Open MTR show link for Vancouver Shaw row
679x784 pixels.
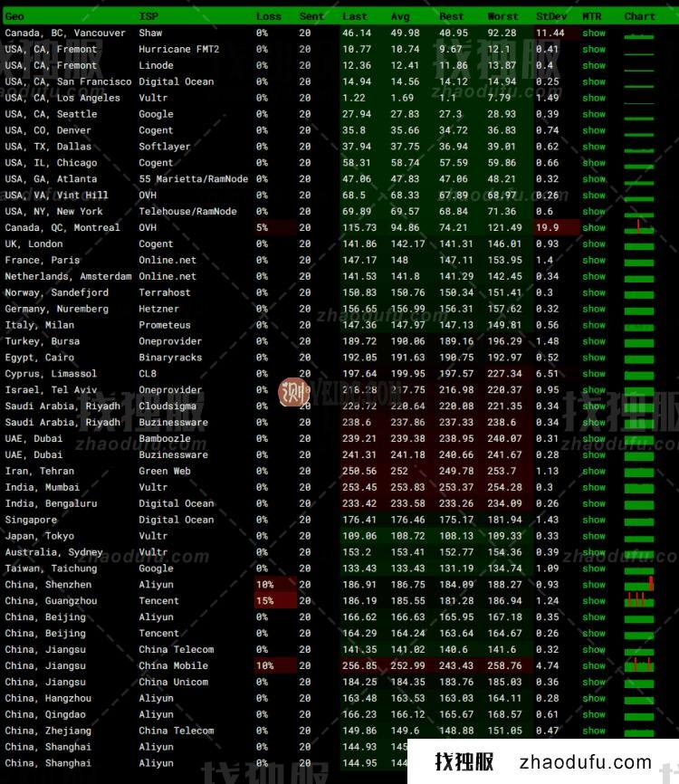point(594,33)
